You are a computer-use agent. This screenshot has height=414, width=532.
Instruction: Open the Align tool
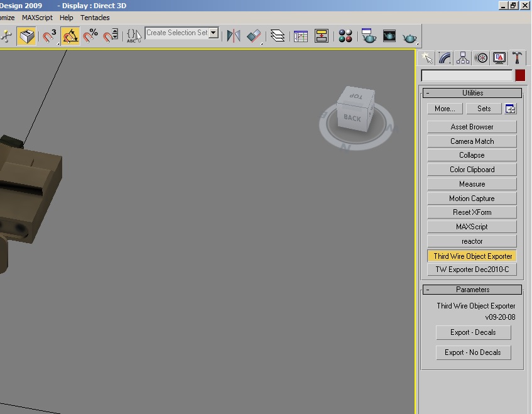pyautogui.click(x=254, y=36)
